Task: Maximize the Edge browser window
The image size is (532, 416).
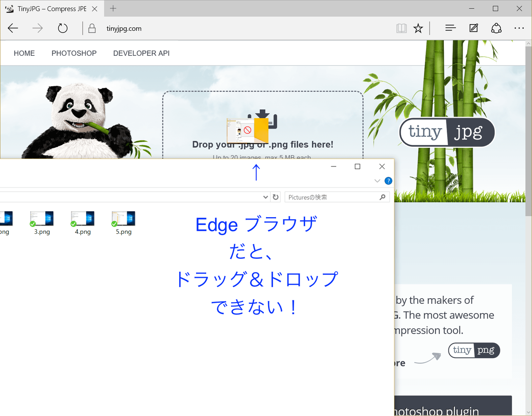Action: pyautogui.click(x=495, y=8)
